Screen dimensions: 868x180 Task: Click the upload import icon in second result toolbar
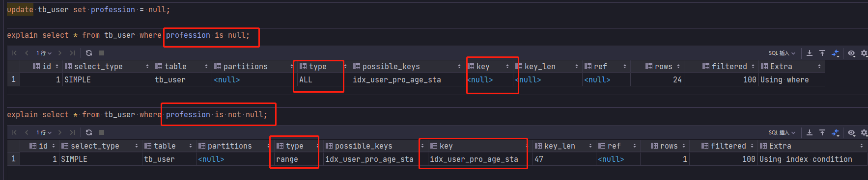pyautogui.click(x=822, y=132)
